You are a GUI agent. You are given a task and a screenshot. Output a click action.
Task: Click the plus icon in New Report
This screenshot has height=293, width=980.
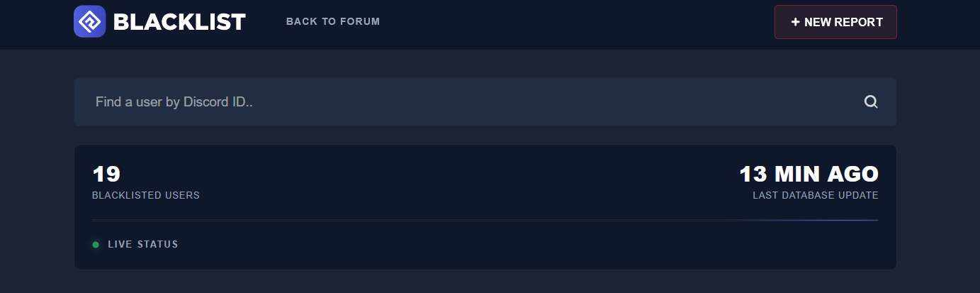795,22
